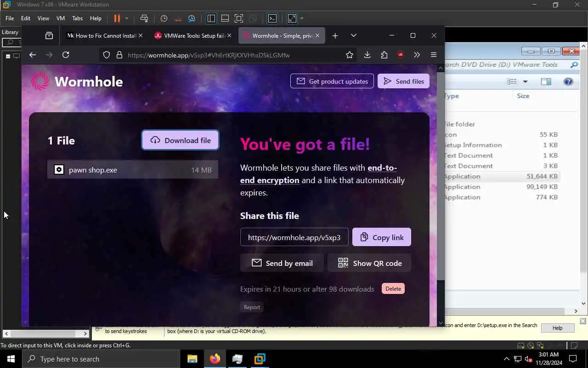
Task: Open VMware Edit menu
Action: (26, 18)
